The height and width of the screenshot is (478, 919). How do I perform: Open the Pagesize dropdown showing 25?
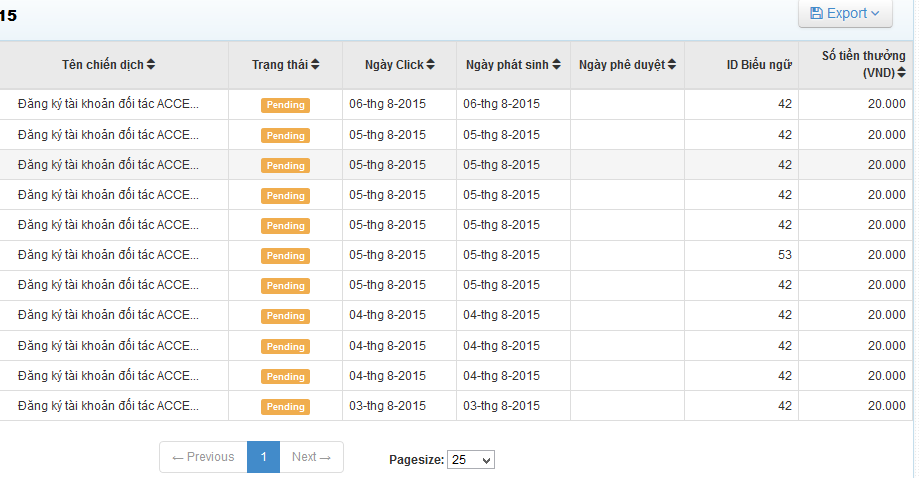pos(471,460)
